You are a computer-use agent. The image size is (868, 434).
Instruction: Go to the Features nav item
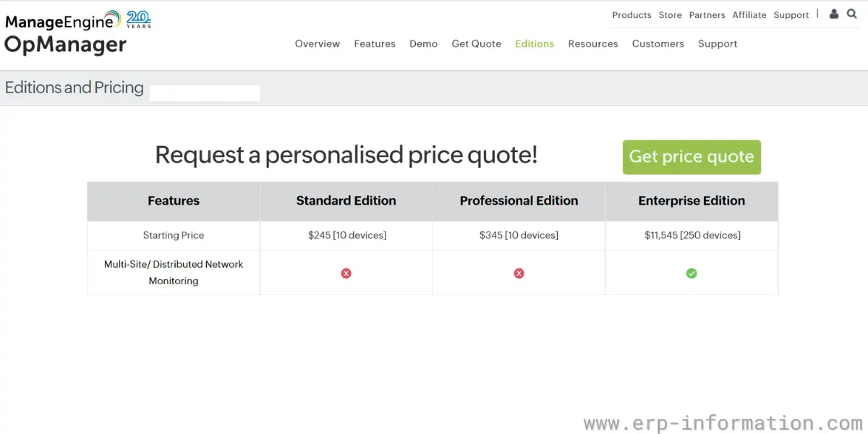(x=375, y=44)
